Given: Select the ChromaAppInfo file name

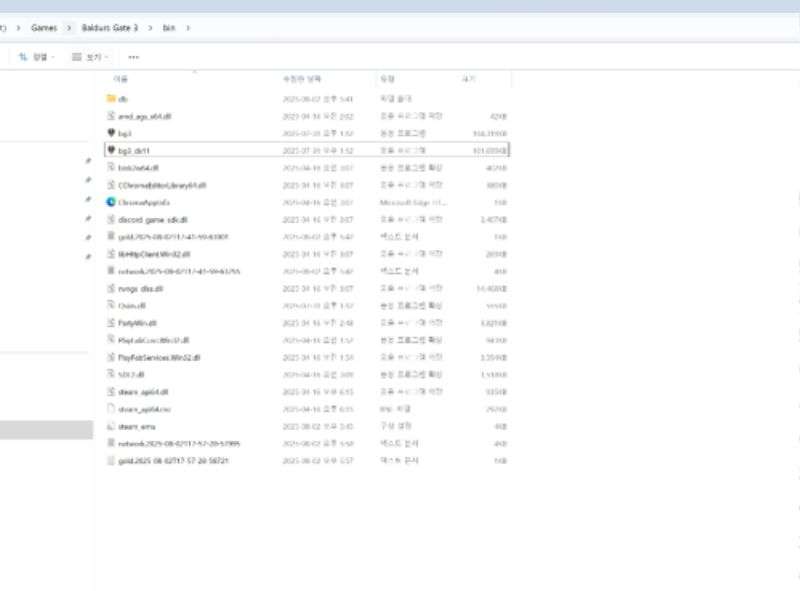Looking at the screenshot, I should [x=144, y=203].
